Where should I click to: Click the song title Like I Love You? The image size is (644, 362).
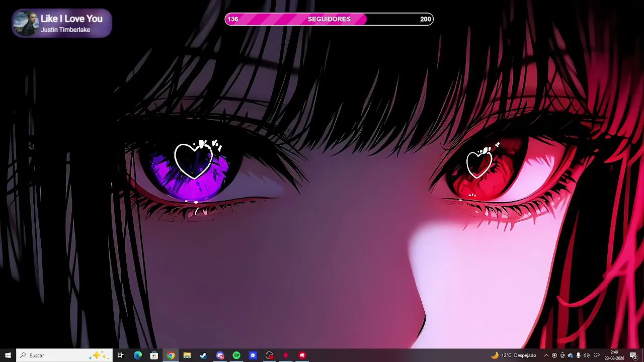pyautogui.click(x=71, y=19)
